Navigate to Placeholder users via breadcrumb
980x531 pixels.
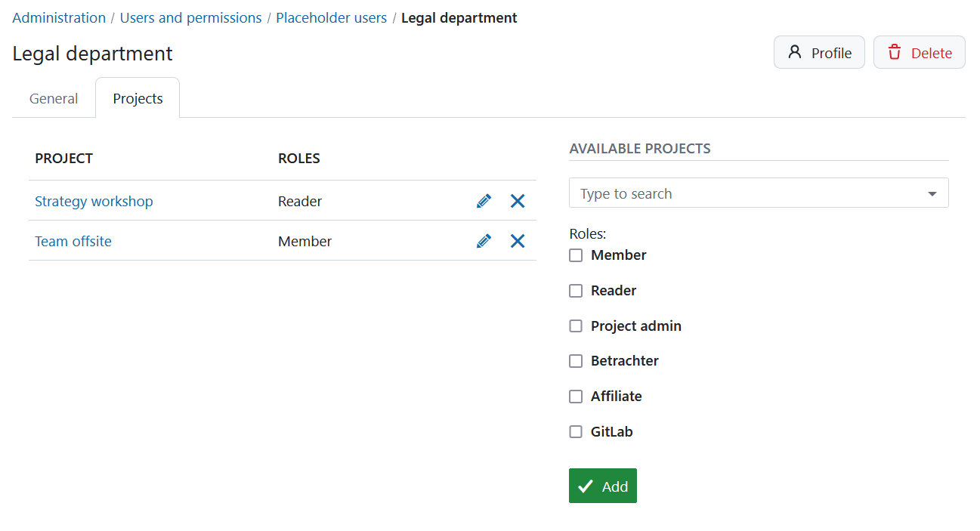331,17
